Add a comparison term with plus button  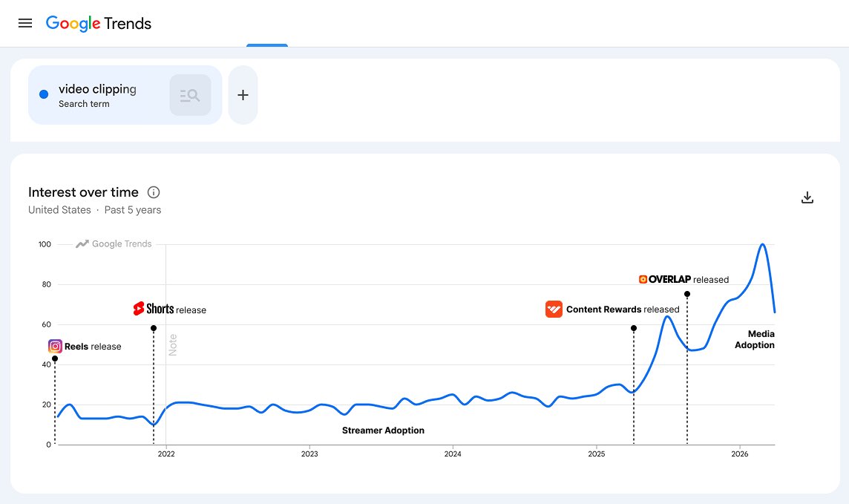243,95
